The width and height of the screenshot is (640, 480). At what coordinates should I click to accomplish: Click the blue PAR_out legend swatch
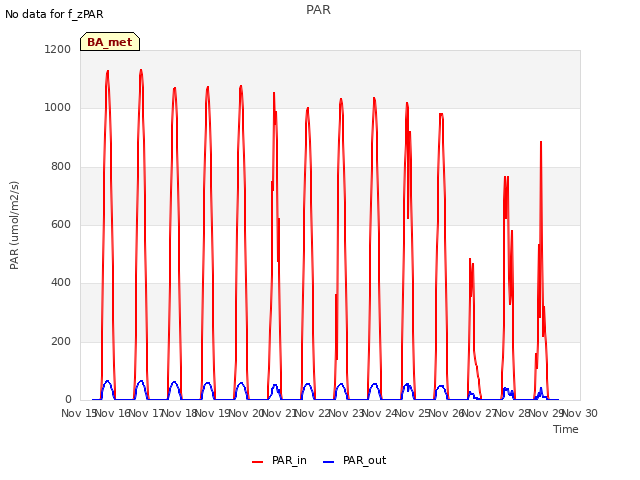(329, 462)
